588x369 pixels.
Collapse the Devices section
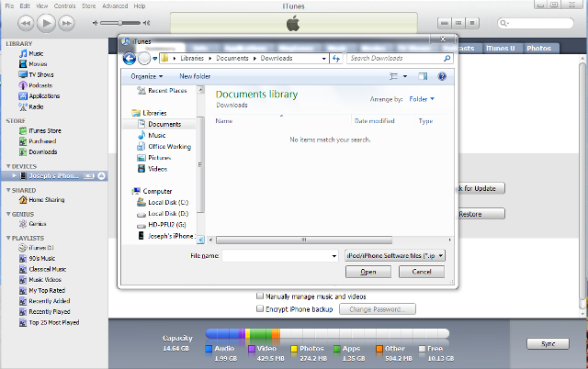[x=8, y=166]
